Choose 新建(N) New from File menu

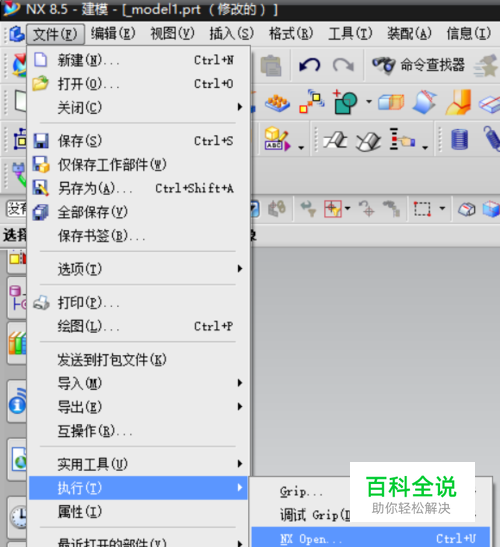[x=138, y=60]
